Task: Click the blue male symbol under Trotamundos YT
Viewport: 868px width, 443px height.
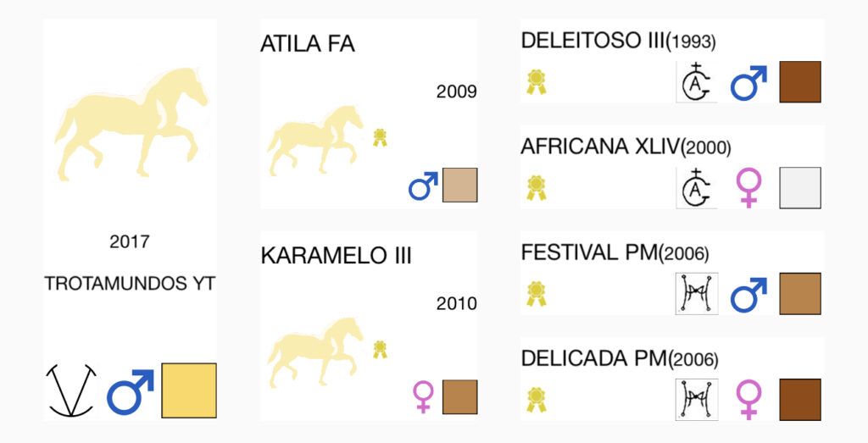Action: tap(130, 391)
